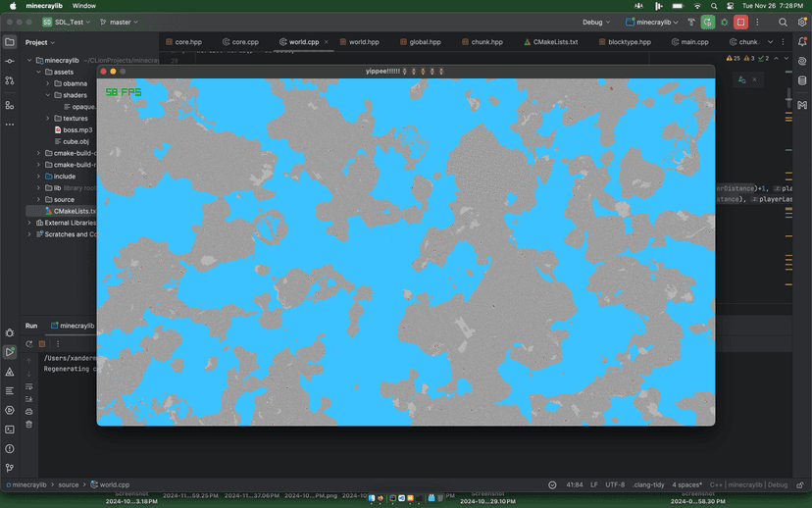Toggle the Project tool window folder icon
This screenshot has height=508, width=812.
coord(10,42)
